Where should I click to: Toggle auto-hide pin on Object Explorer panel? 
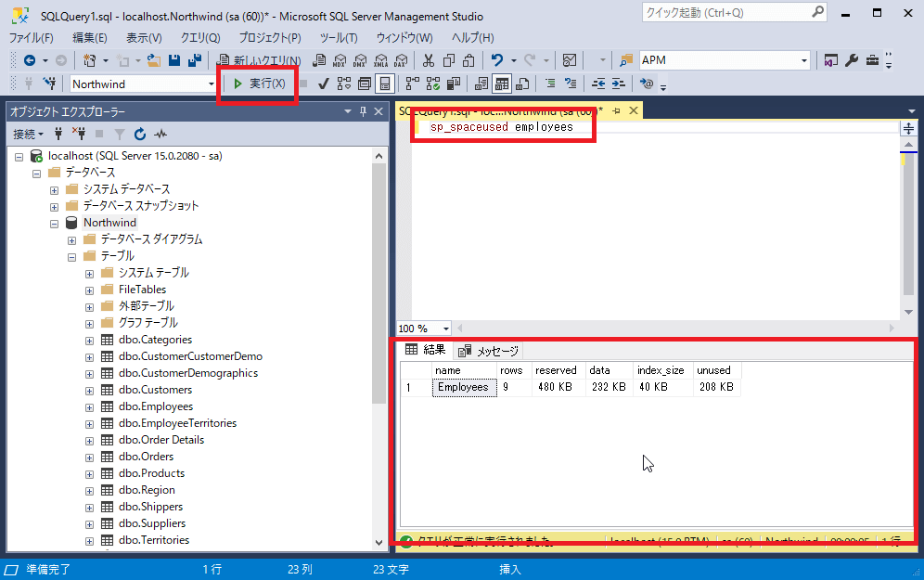[x=363, y=111]
